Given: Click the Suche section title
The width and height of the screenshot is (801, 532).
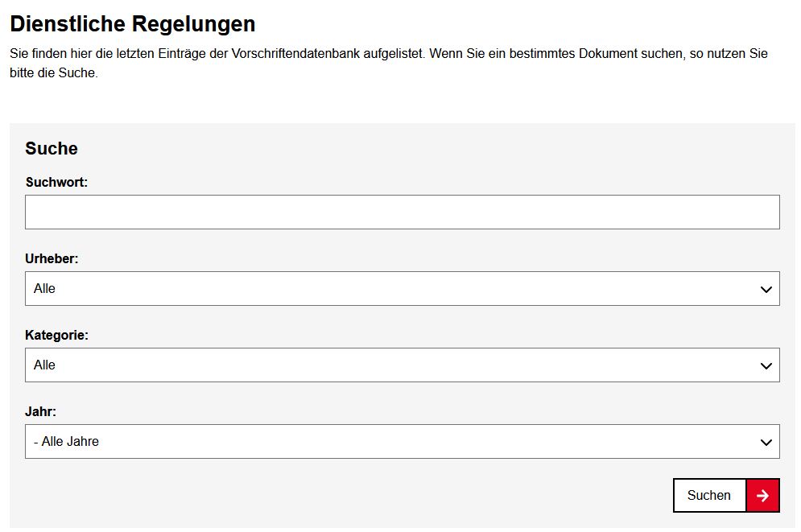Looking at the screenshot, I should (x=52, y=148).
